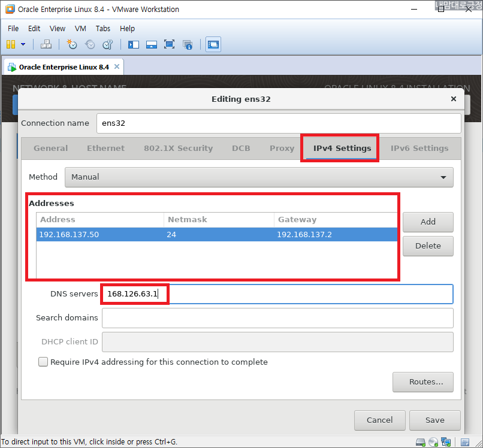Open the Edit menu
Image resolution: width=483 pixels, height=448 pixels.
pyautogui.click(x=34, y=28)
